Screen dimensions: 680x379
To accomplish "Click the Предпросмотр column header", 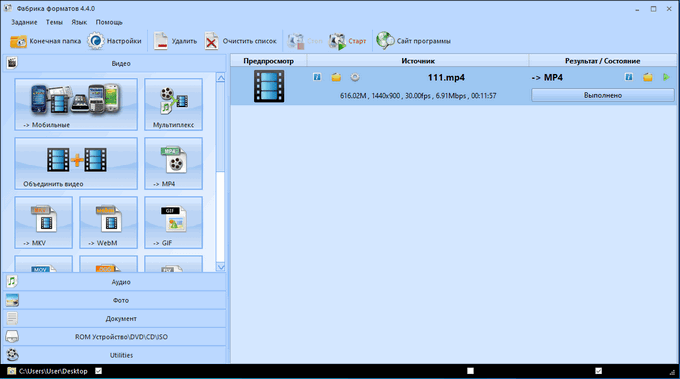I will point(268,61).
